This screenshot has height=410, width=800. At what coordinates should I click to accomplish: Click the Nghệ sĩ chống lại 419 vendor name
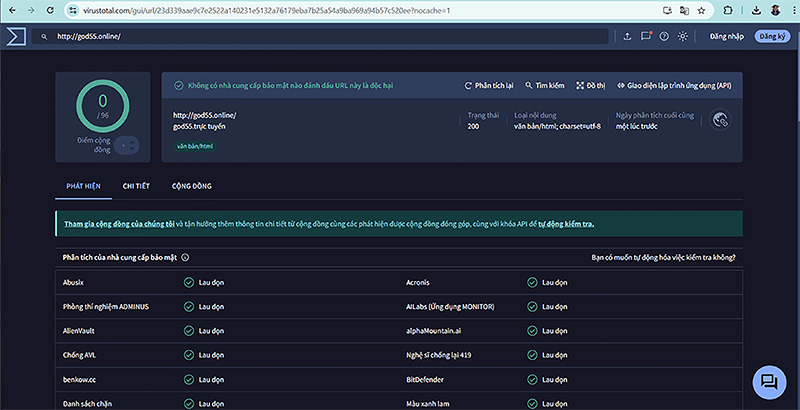(438, 355)
